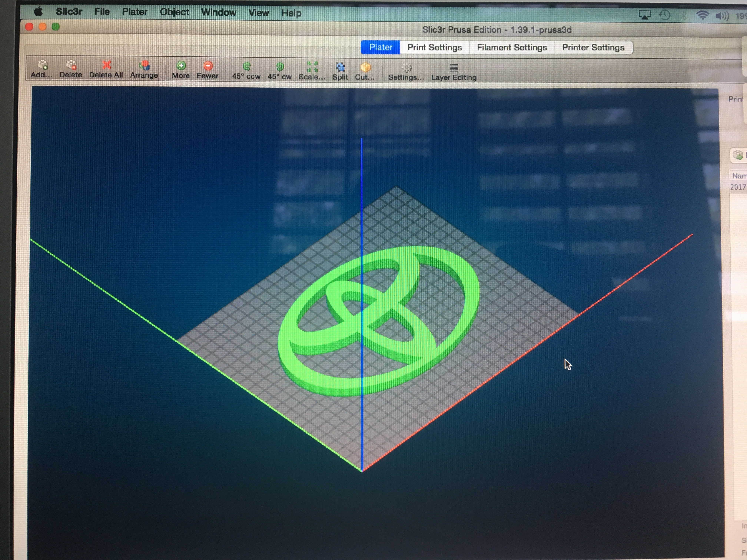The image size is (747, 560).
Task: Switch to the Plater tab
Action: [381, 47]
